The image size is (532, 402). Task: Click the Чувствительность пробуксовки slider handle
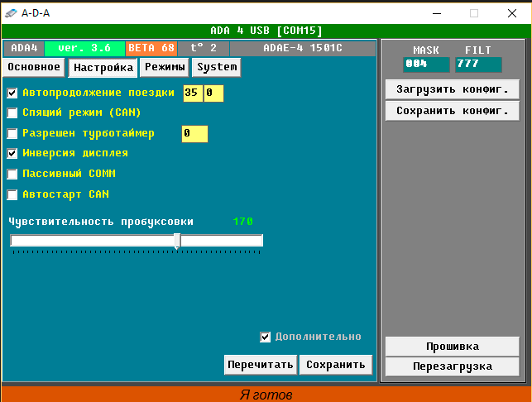click(177, 241)
